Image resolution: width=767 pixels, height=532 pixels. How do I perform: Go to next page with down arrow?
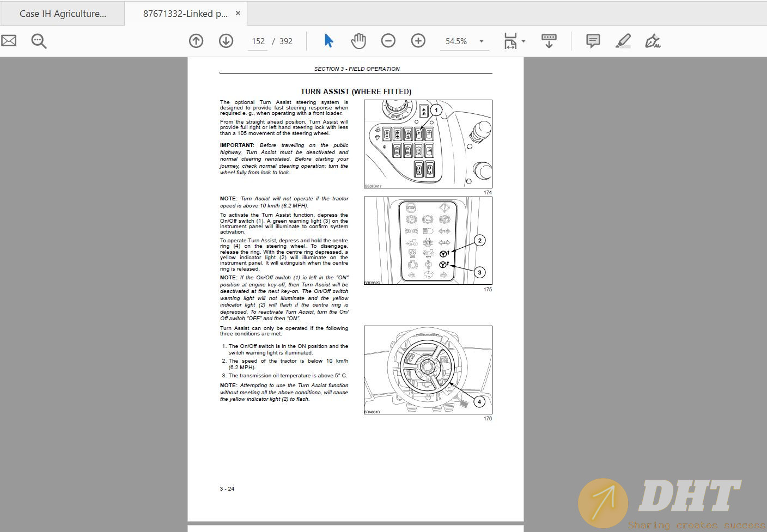point(226,41)
